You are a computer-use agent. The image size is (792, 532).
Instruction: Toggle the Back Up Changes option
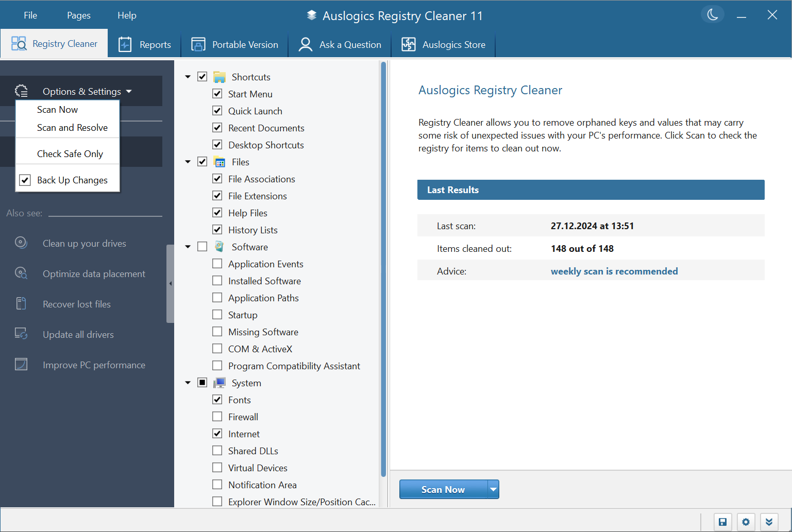point(25,180)
